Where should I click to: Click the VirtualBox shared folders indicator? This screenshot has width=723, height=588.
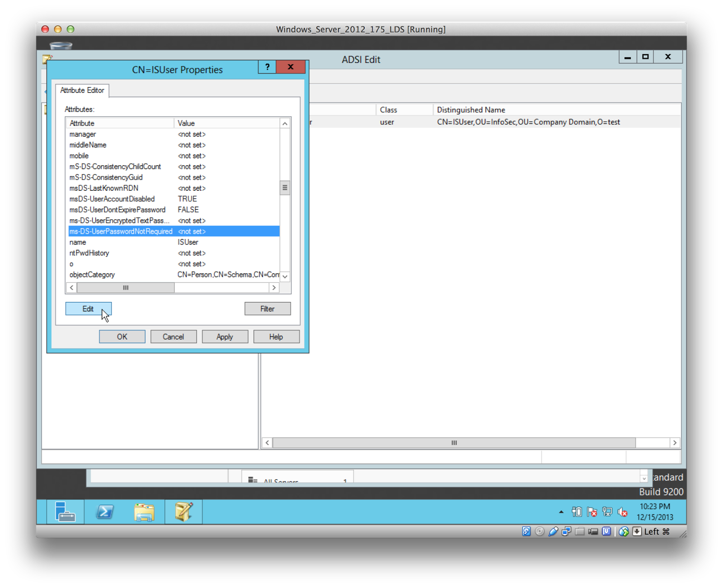(x=580, y=532)
